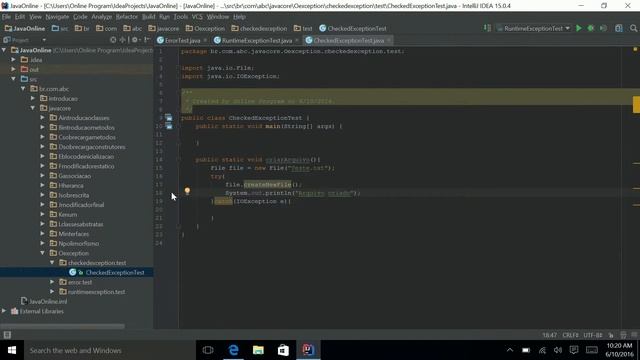The height and width of the screenshot is (360, 640).
Task: Open the volume control in system tray
Action: pos(558,350)
